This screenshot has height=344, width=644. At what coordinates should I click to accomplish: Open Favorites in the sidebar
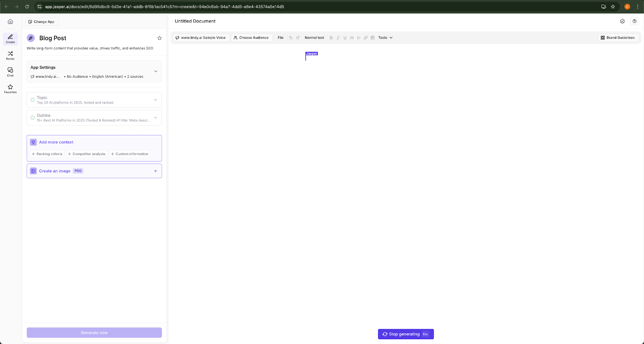(x=10, y=89)
